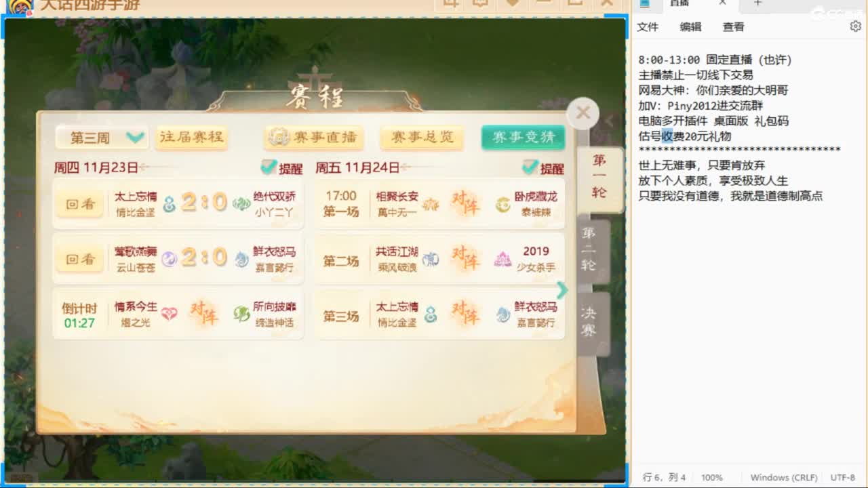Image resolution: width=868 pixels, height=488 pixels.
Task: Click 对阵 in 第一场 match
Action: click(x=467, y=203)
